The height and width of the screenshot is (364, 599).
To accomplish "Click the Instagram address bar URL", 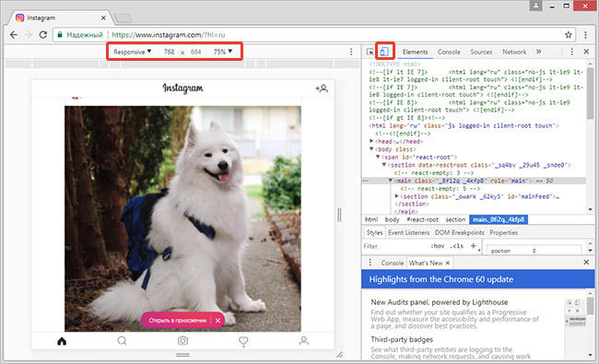I will (x=168, y=35).
